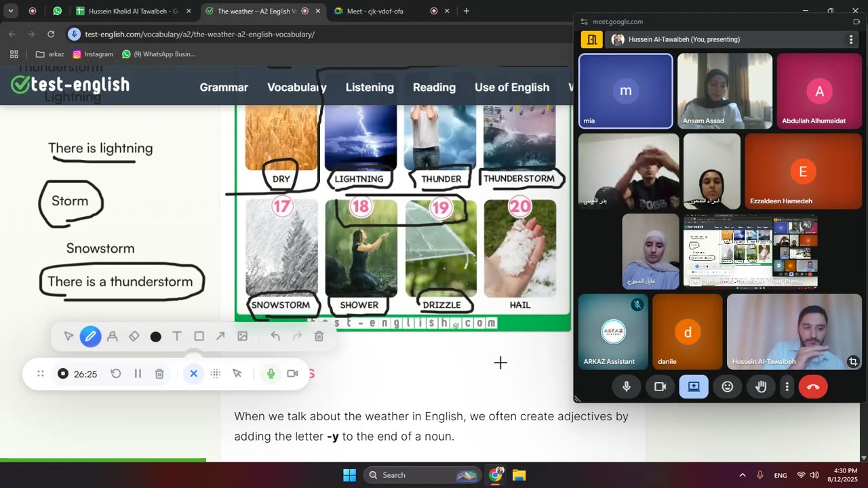Viewport: 868px width, 488px height.
Task: Open Listening menu
Action: tap(370, 87)
